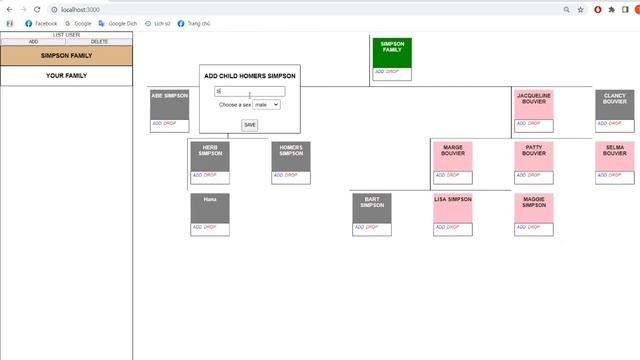Toggle the browser side panel icon

click(x=625, y=9)
